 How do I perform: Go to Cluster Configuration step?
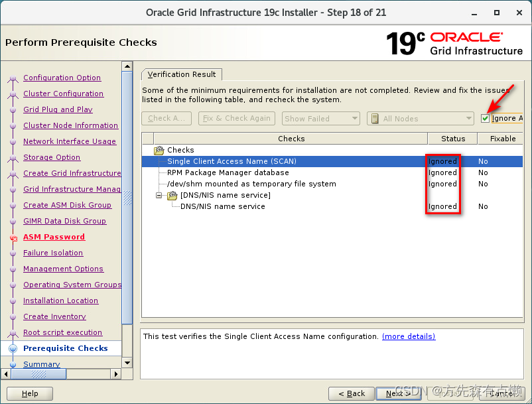[x=64, y=94]
